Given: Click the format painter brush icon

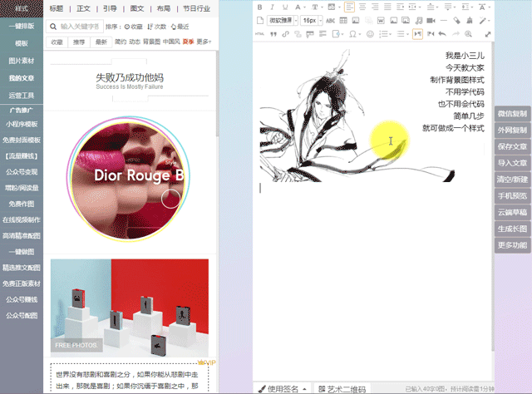Looking at the screenshot, I should (x=469, y=21).
